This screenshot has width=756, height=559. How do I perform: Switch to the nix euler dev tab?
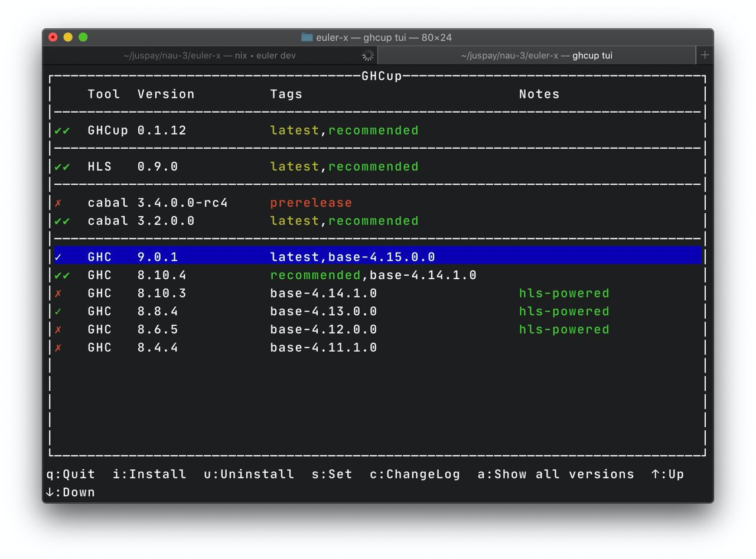click(x=210, y=55)
